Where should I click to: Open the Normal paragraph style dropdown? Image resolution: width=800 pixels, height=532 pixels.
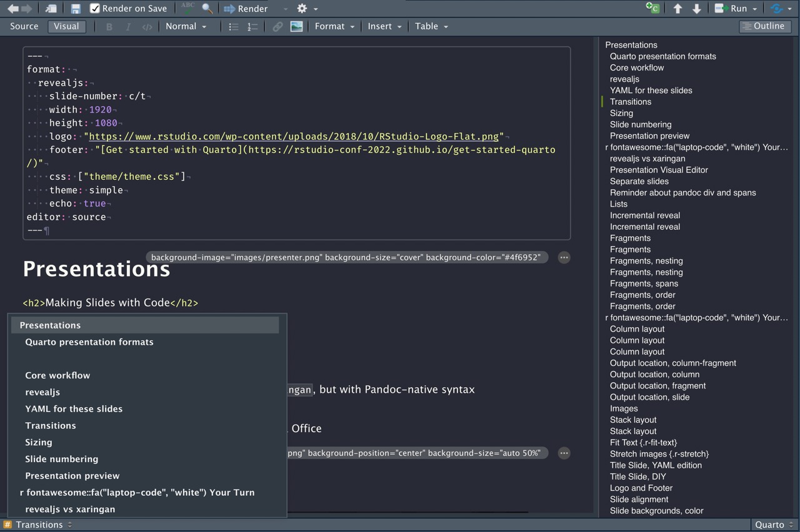coord(186,26)
